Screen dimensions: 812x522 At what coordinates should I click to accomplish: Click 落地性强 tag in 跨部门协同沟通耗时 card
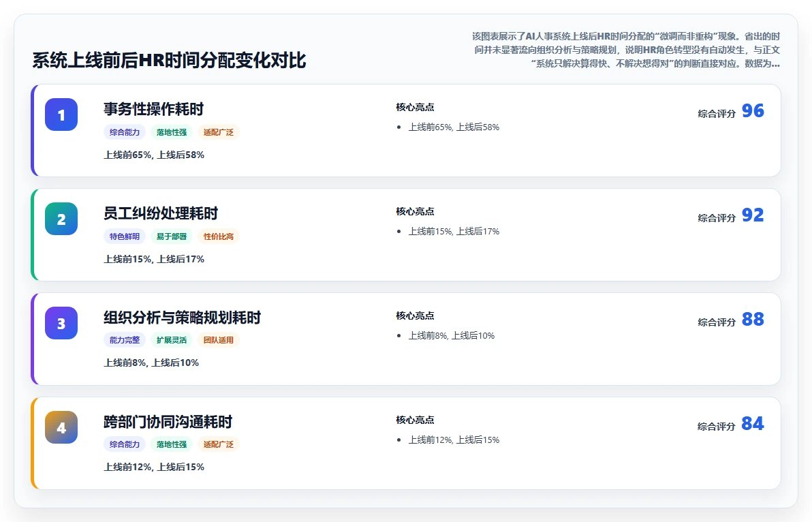click(x=172, y=444)
